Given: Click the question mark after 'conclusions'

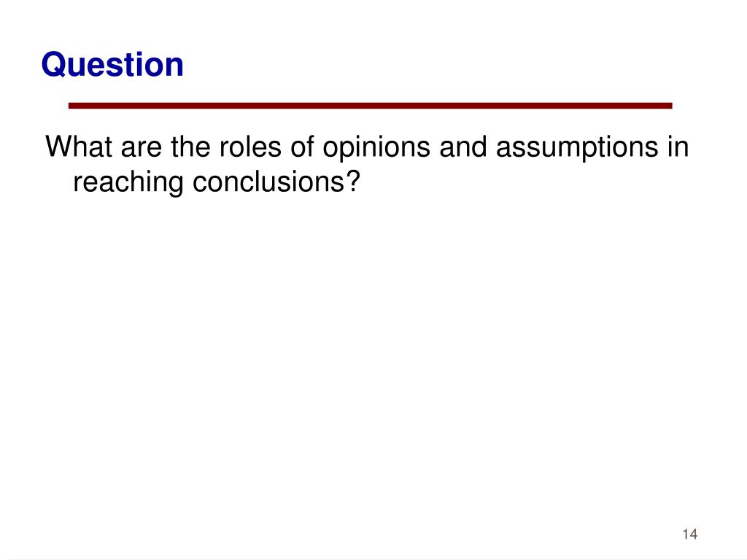Looking at the screenshot, I should (352, 182).
